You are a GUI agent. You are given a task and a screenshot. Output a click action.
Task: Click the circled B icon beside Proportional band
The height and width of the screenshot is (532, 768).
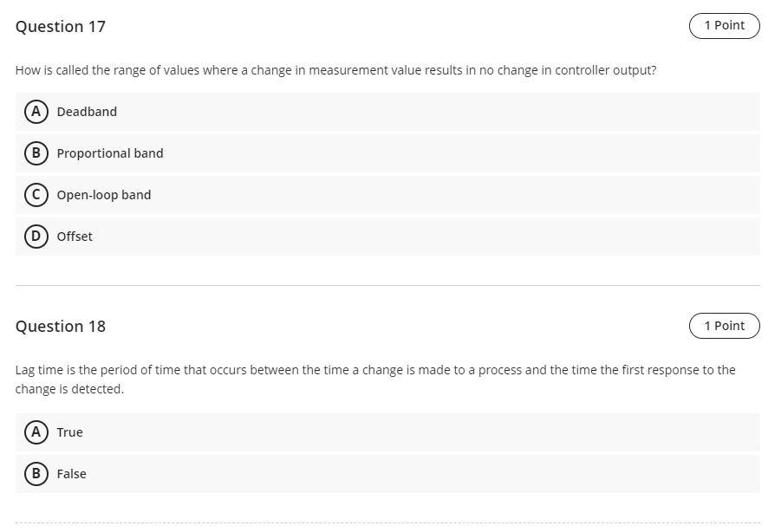coord(36,152)
